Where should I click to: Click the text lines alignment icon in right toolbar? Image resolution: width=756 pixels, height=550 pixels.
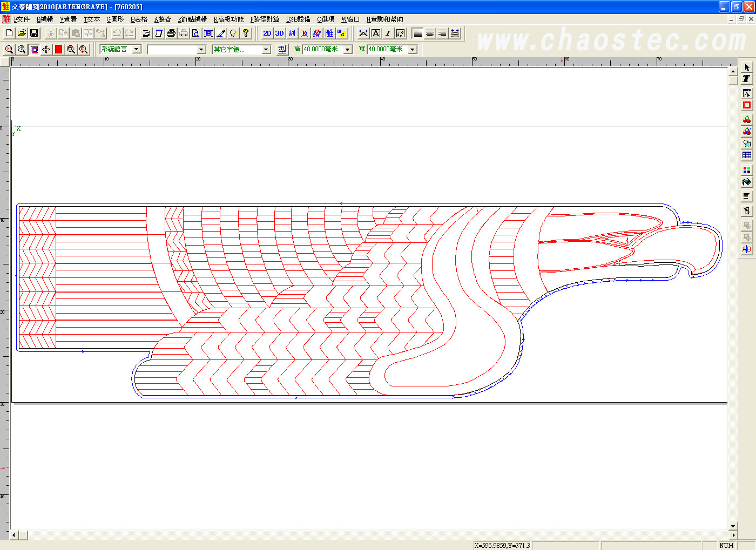747,196
